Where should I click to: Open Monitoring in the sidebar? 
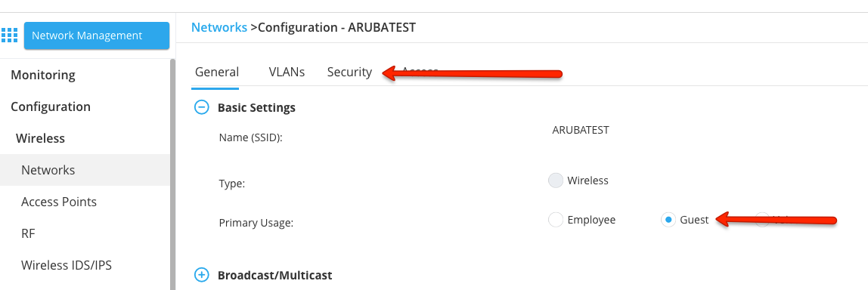(43, 75)
